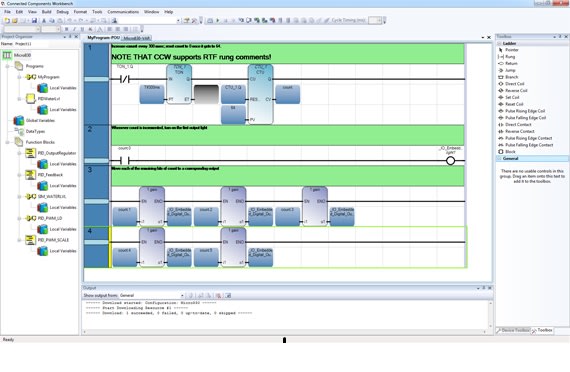Pick the Reverse Contact toolbox item
Image resolution: width=570 pixels, height=372 pixels.
pos(516,131)
